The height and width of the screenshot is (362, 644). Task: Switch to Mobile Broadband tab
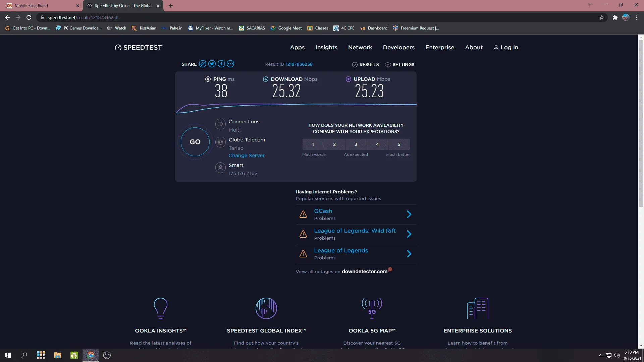[41, 6]
